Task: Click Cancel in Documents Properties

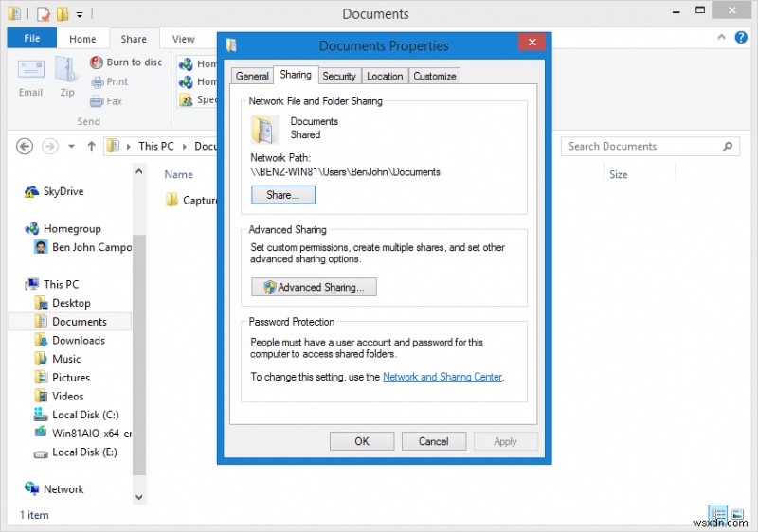Action: point(434,441)
